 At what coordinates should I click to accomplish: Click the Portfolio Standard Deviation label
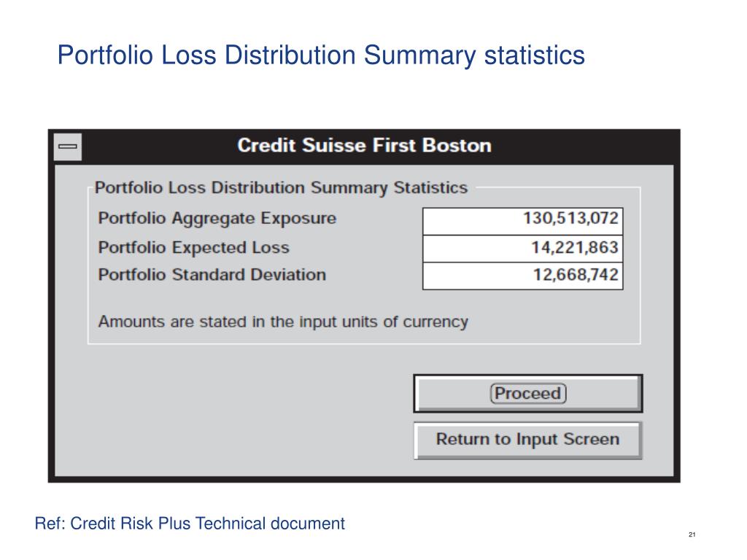coord(212,275)
